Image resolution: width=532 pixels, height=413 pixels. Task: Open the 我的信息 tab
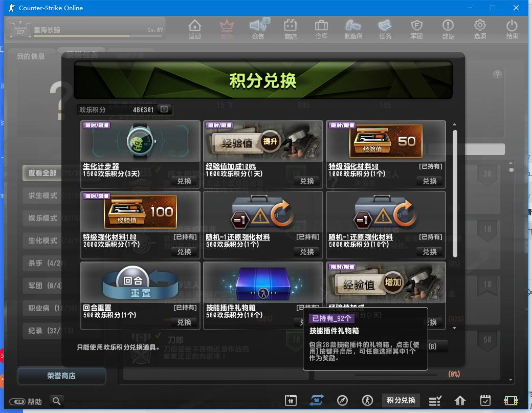[x=31, y=56]
